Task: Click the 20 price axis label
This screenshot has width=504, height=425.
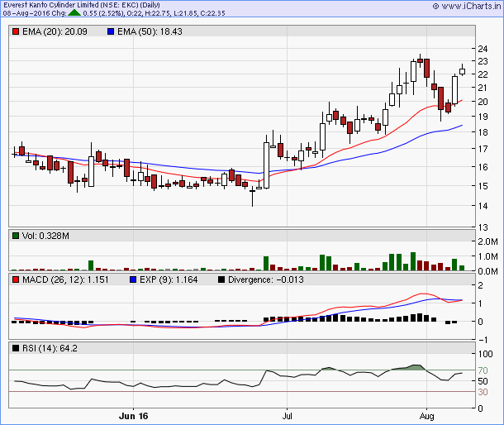Action: point(483,102)
